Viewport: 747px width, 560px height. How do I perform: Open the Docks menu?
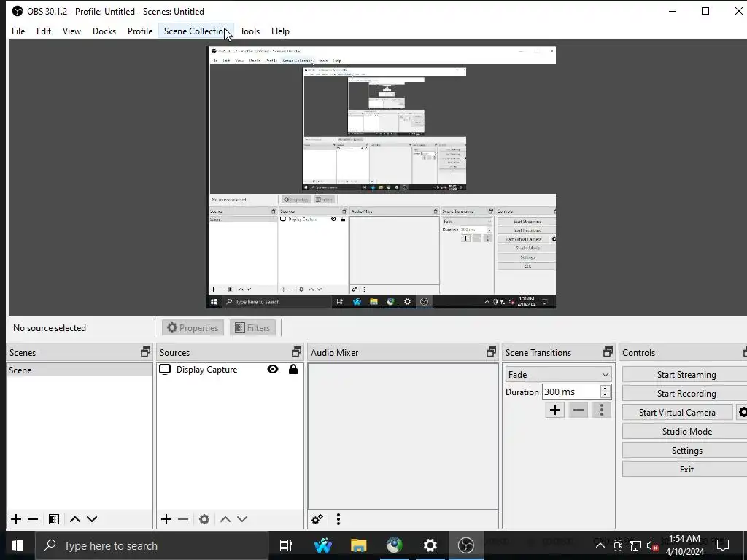[104, 31]
